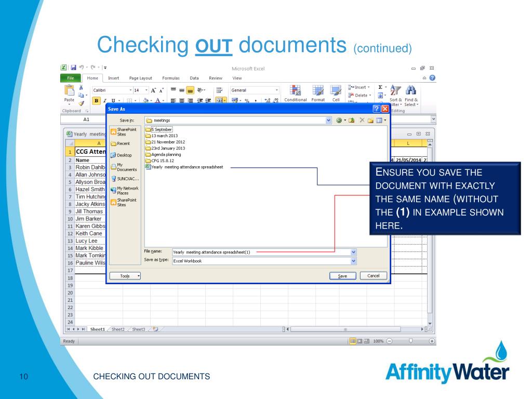532x399 pixels.
Task: Click the Delete cells button in ribbon
Action: (x=360, y=96)
